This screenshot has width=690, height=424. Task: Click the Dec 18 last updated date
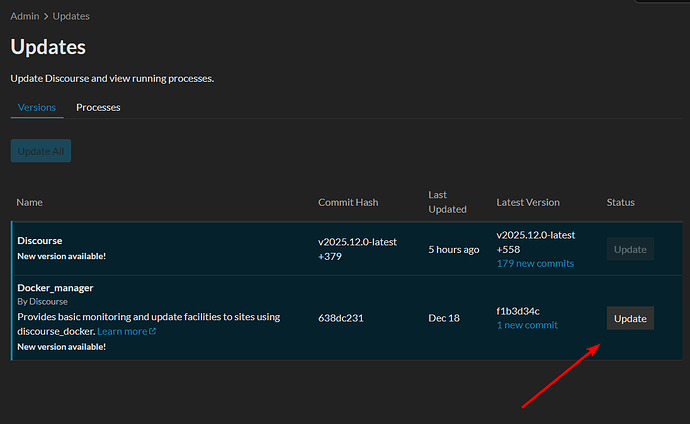click(x=444, y=318)
